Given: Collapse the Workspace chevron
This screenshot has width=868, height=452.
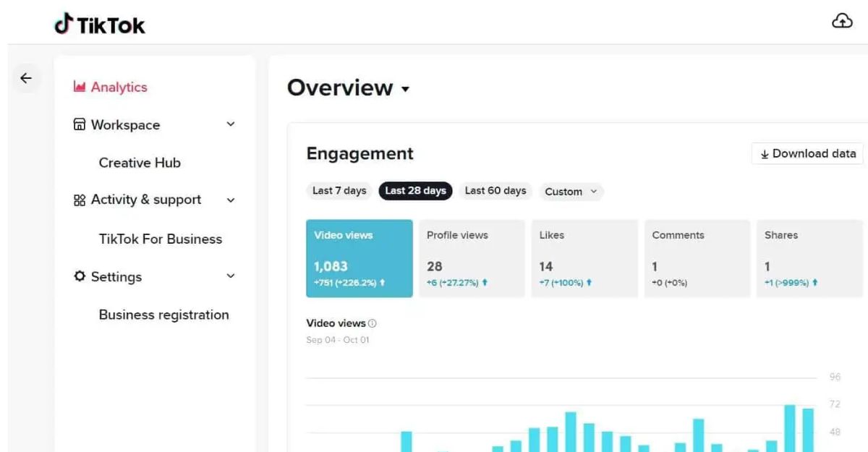Looking at the screenshot, I should tap(231, 124).
